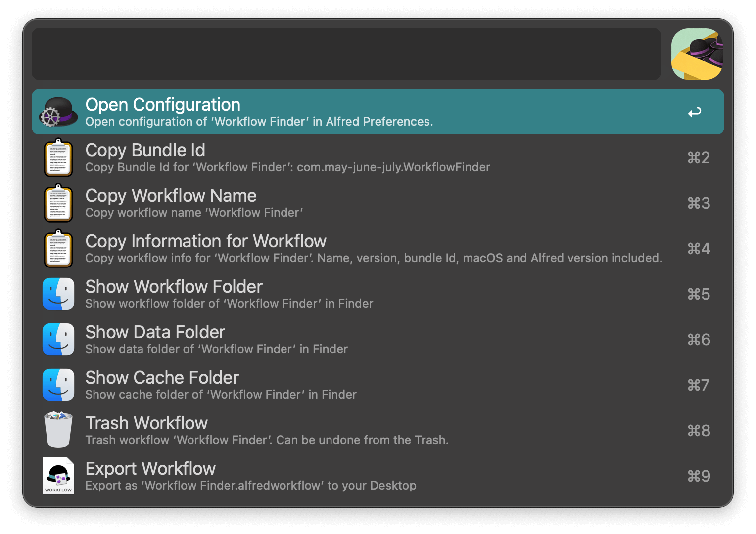Click the ⌘8 shortcut label
This screenshot has width=756, height=534.
pyautogui.click(x=699, y=431)
